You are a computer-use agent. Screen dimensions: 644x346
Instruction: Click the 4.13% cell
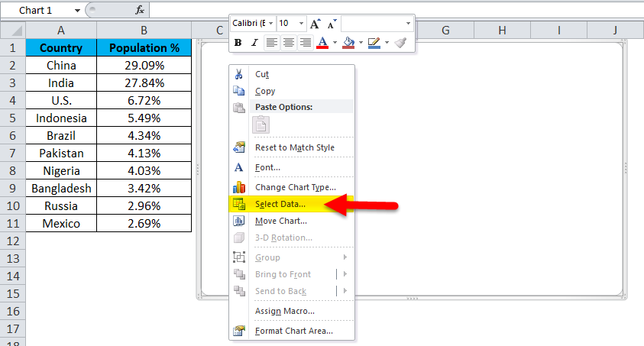coord(144,153)
